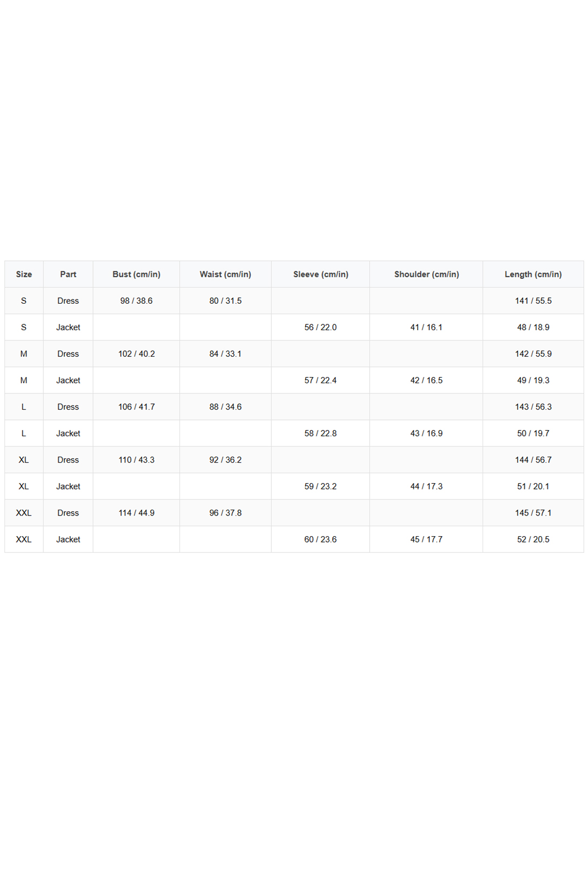Click the Size column header
The width and height of the screenshot is (588, 882).
[x=24, y=274]
